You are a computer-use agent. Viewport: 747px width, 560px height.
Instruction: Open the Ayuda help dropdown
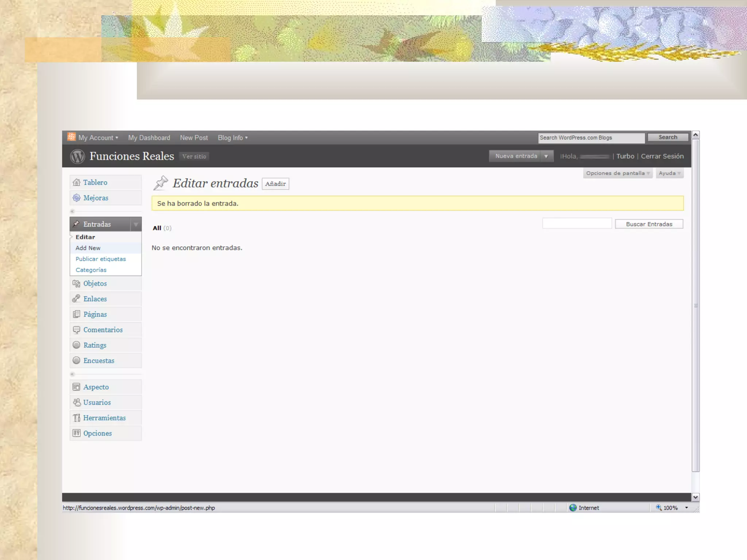[669, 173]
